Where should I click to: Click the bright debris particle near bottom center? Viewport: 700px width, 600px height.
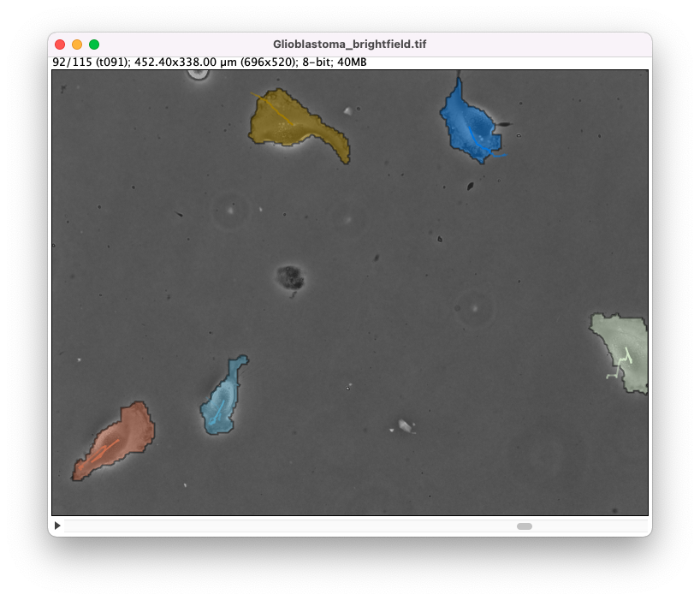[405, 425]
